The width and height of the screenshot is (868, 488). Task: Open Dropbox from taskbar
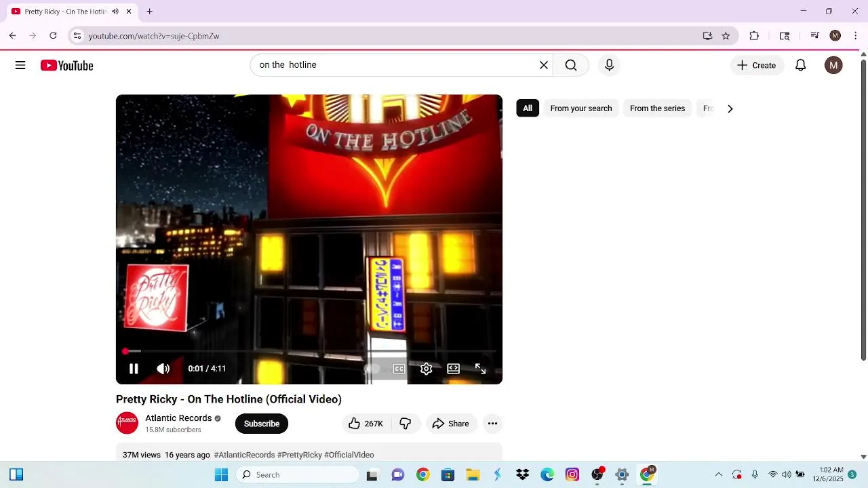click(522, 474)
